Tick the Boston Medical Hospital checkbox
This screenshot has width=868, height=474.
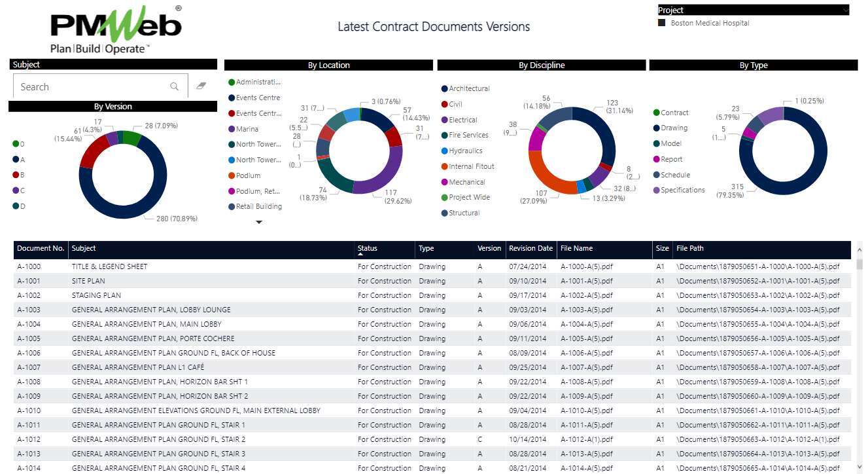(x=662, y=23)
